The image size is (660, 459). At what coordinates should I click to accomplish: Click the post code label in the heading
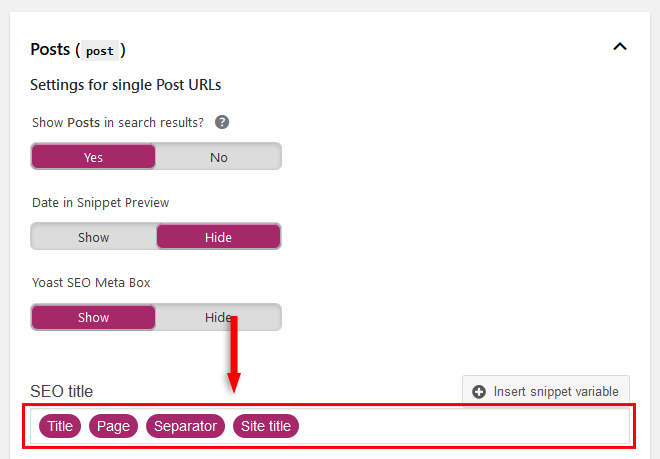[x=100, y=51]
